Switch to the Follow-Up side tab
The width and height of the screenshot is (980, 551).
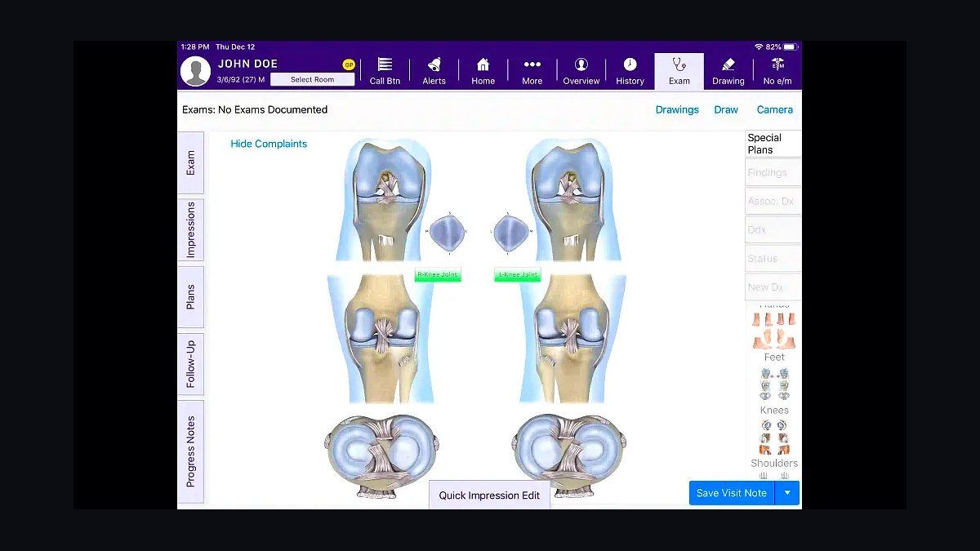[190, 364]
